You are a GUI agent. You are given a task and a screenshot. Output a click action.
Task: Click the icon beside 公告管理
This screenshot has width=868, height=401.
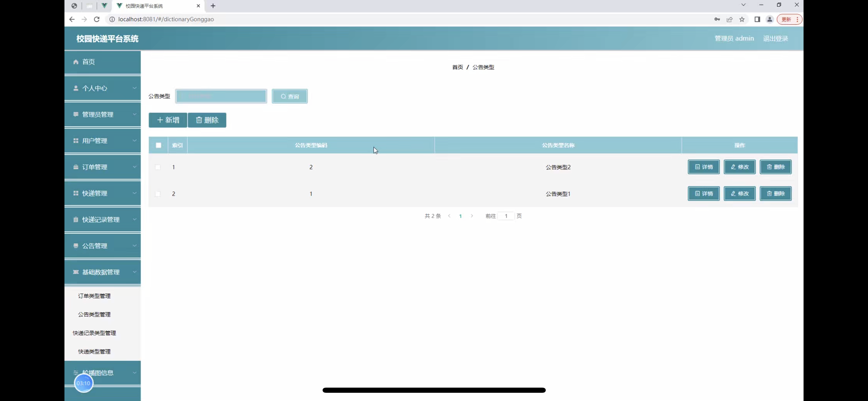(x=76, y=246)
